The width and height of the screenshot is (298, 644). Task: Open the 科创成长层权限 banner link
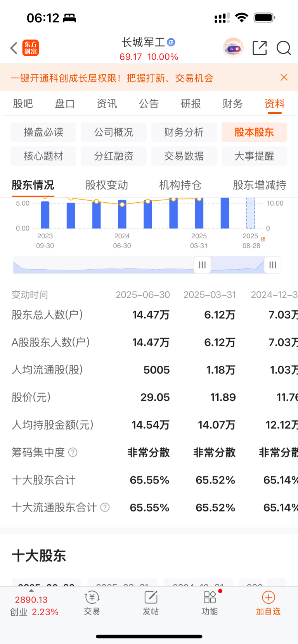point(112,78)
